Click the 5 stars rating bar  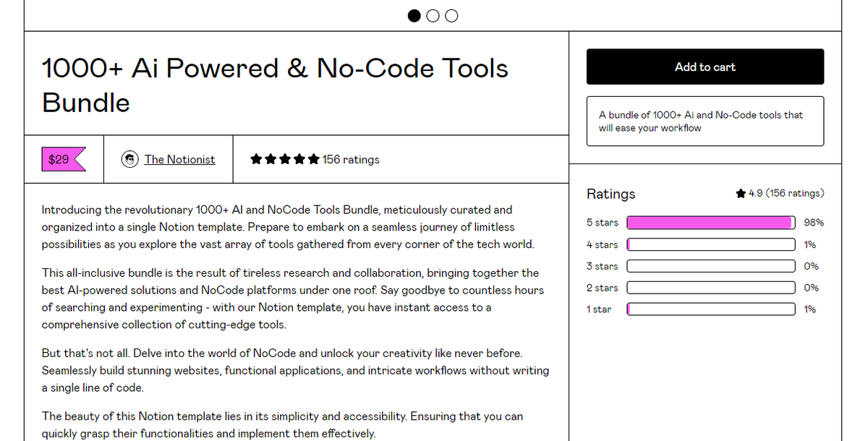711,223
